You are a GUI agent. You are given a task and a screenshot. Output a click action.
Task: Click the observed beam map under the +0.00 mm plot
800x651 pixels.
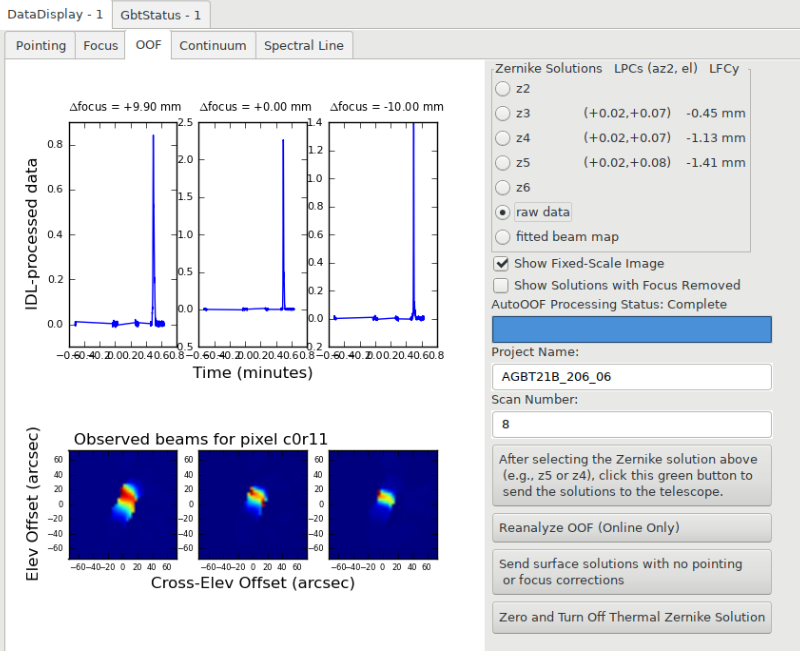click(x=253, y=505)
